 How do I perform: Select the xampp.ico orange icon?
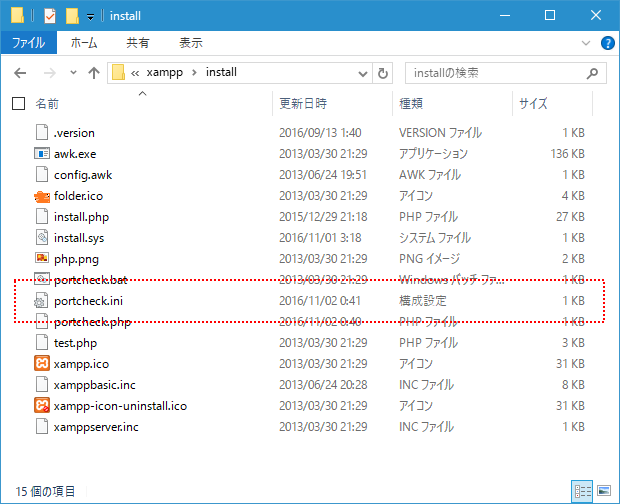pos(42,363)
